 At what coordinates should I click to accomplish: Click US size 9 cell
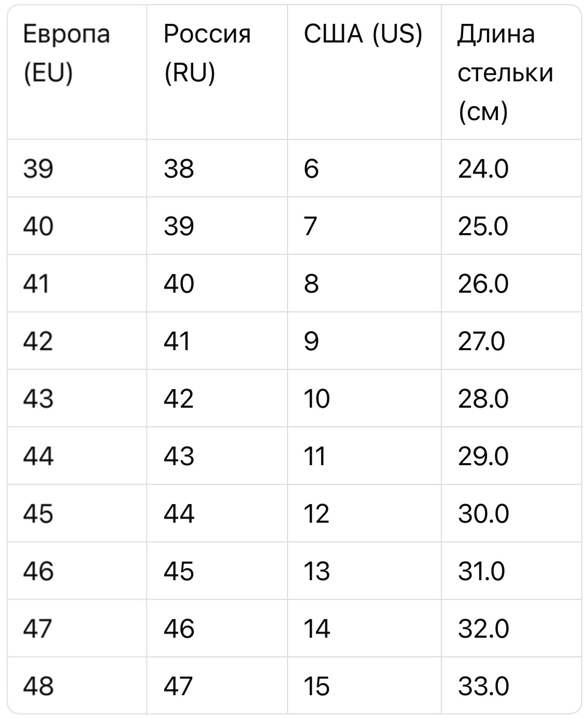coord(311,341)
